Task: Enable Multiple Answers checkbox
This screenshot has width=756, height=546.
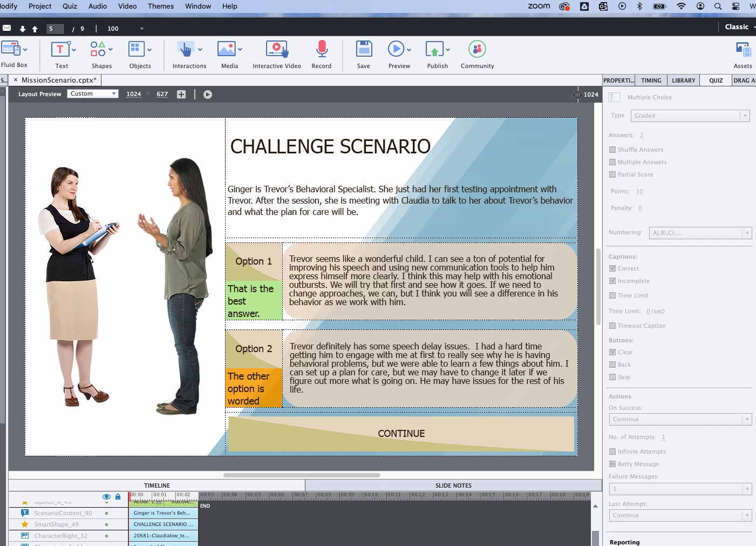Action: tap(612, 162)
